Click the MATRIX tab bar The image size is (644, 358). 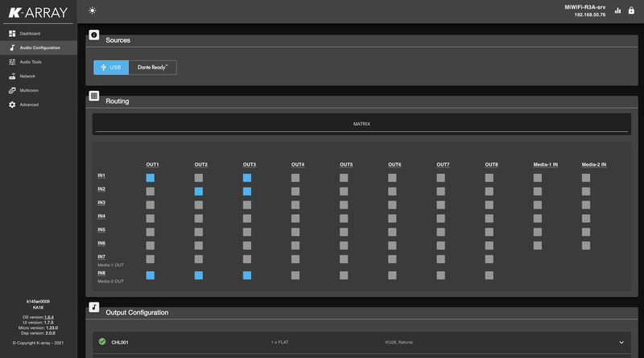[361, 124]
